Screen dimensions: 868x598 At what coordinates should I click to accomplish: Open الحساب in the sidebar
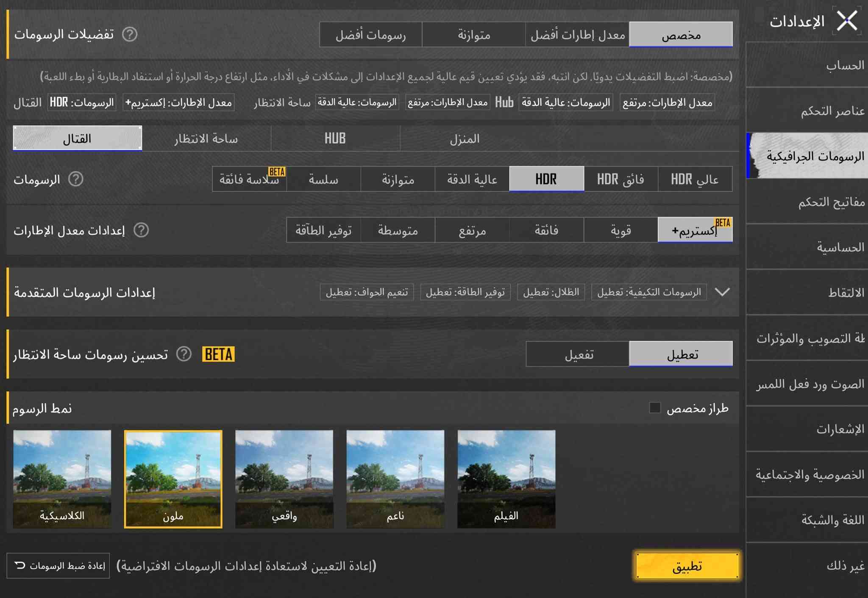click(x=807, y=65)
